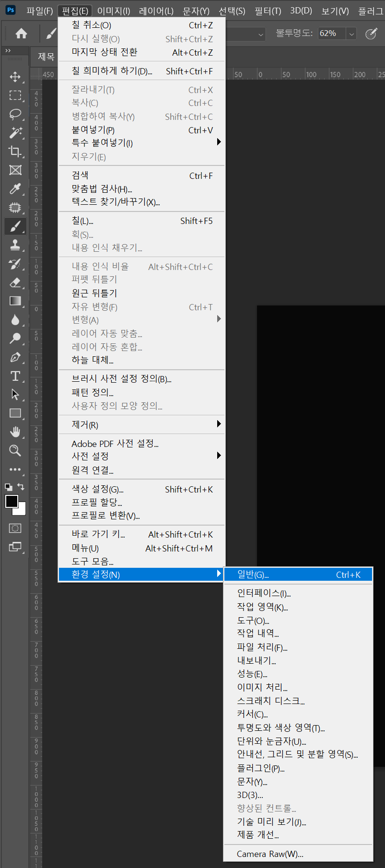Select the Rectangular Marquee tool

(15, 95)
